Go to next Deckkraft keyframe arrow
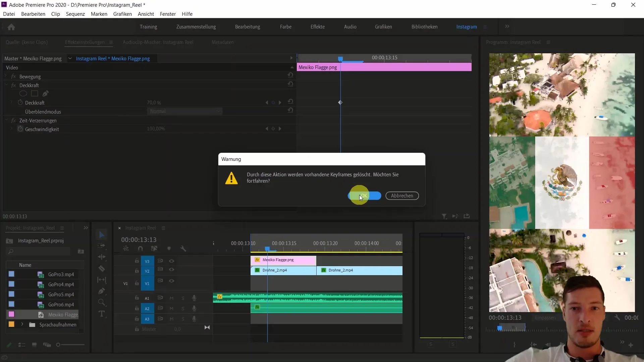Viewport: 644px width, 362px height. [x=280, y=103]
